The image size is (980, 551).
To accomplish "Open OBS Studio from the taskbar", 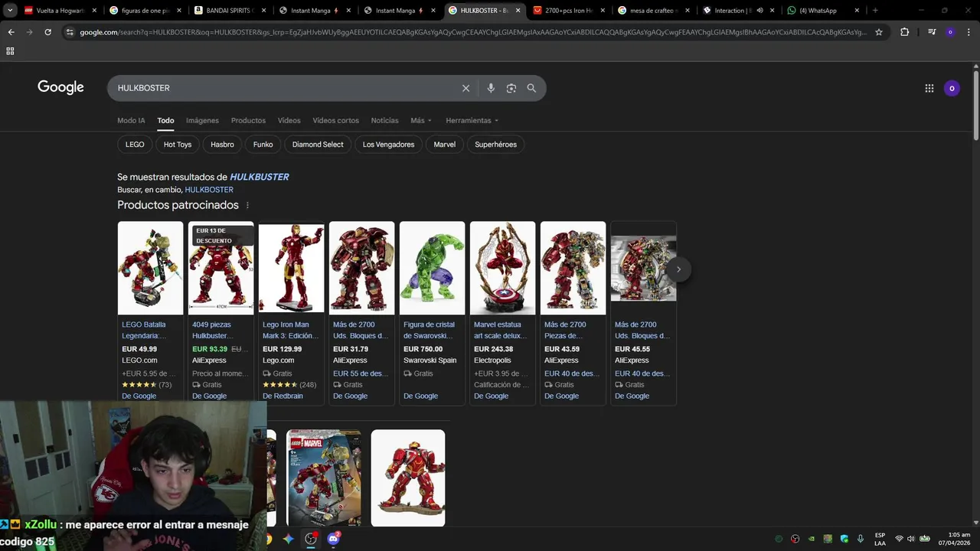I will [x=311, y=539].
